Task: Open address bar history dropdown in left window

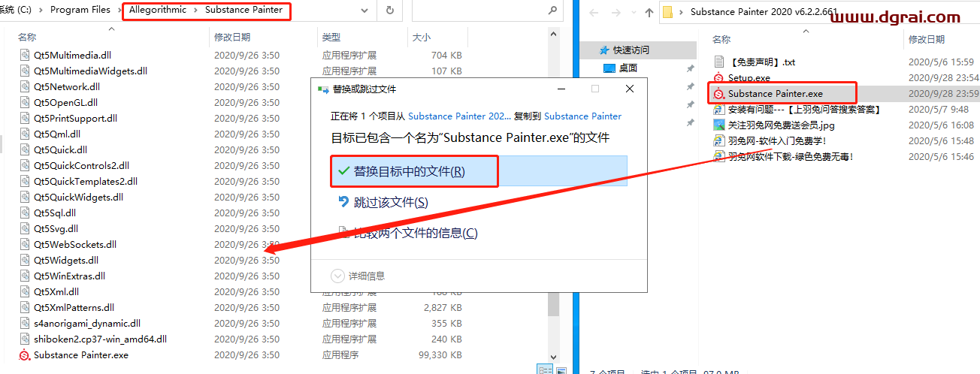Action: 365,11
